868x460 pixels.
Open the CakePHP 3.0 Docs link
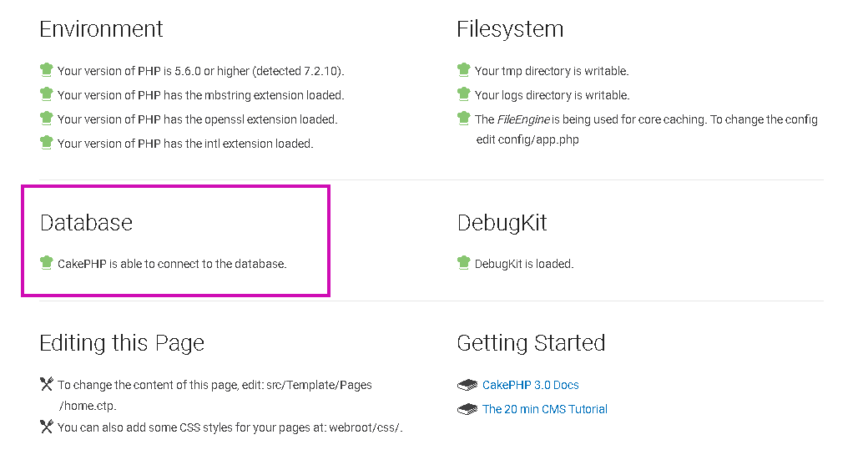(x=530, y=385)
